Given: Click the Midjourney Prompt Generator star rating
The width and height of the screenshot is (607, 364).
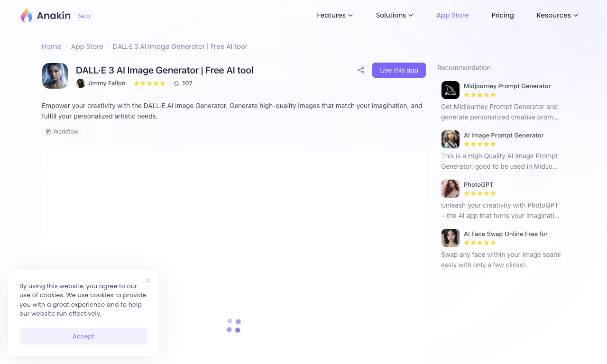Looking at the screenshot, I should tap(480, 95).
